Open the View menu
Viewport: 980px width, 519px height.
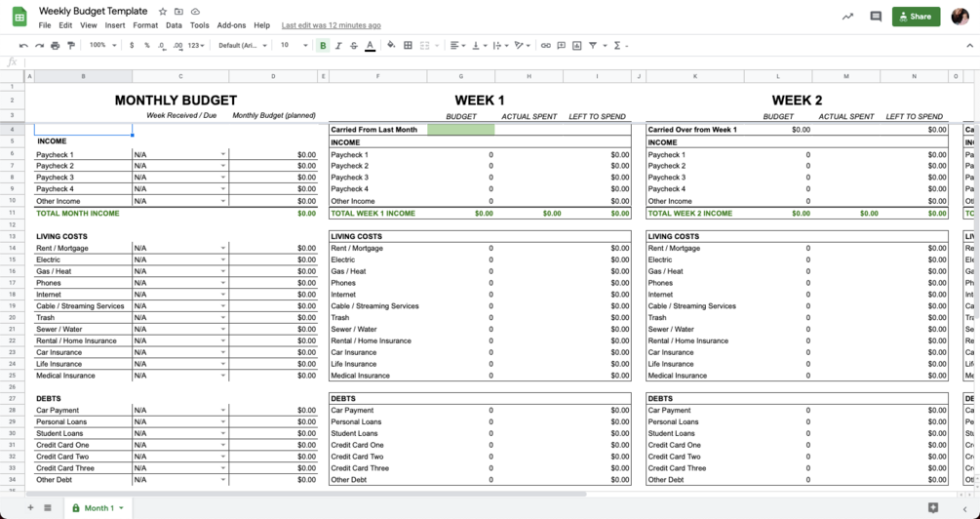click(x=88, y=25)
